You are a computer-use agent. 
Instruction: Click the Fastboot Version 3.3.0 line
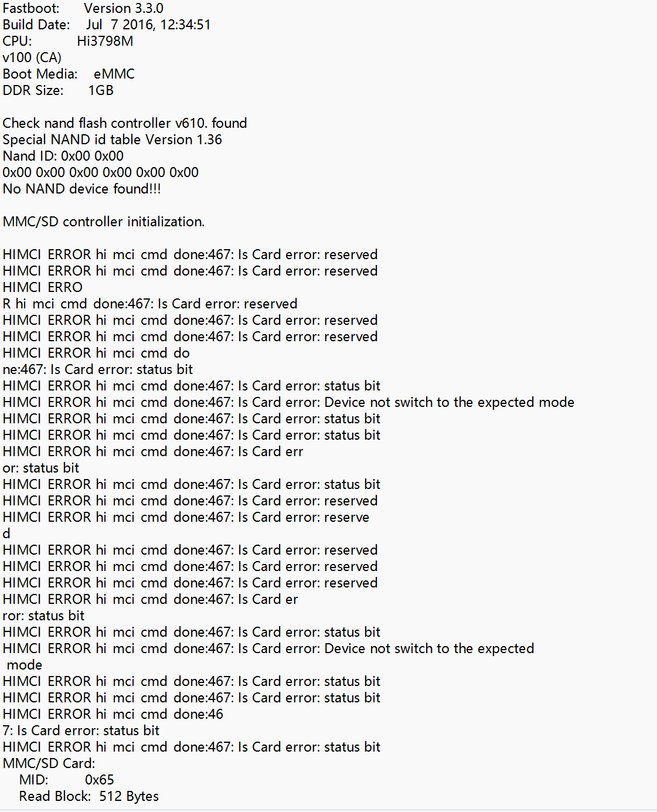point(83,9)
